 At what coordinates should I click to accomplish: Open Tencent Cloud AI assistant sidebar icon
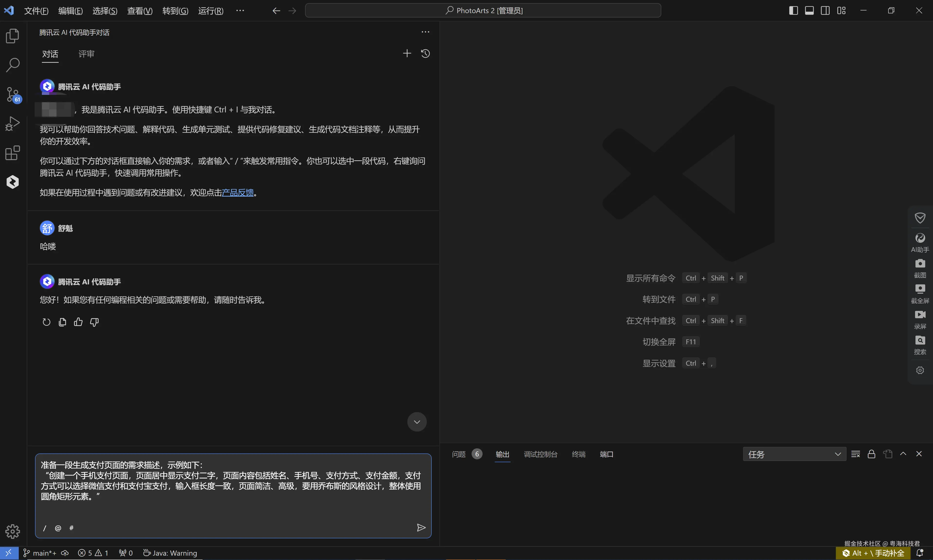tap(13, 182)
